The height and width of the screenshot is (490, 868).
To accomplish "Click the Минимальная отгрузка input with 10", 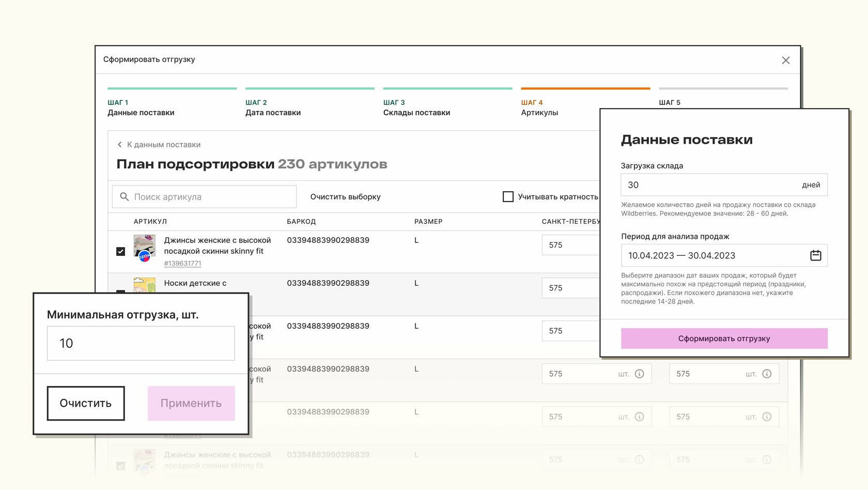I will (x=141, y=343).
